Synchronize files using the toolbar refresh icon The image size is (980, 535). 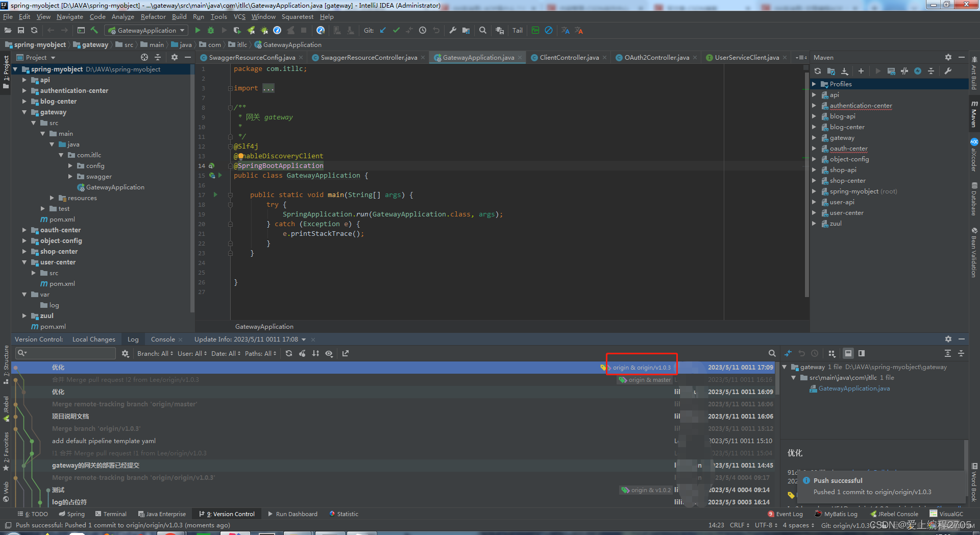tap(34, 31)
